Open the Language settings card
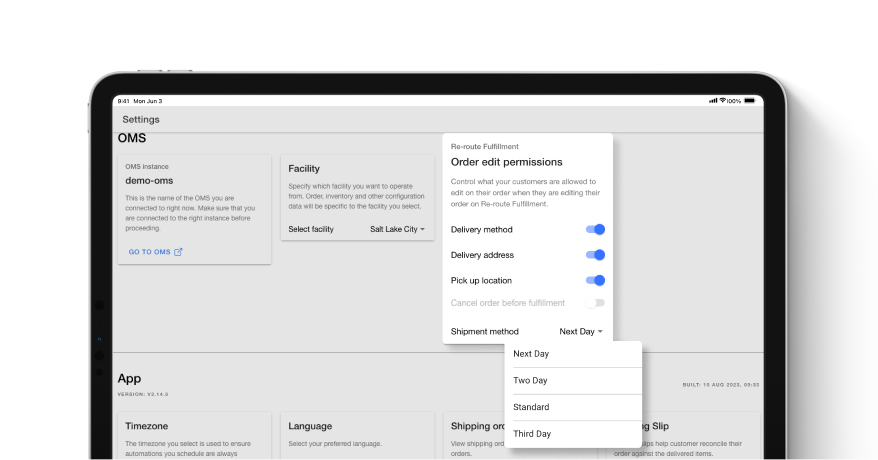 pyautogui.click(x=356, y=435)
